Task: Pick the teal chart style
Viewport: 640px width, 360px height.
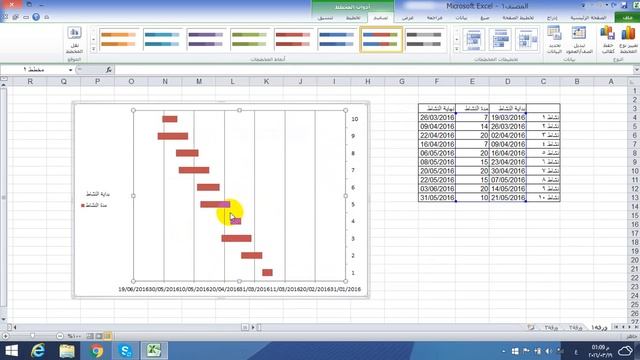Action: (162, 39)
